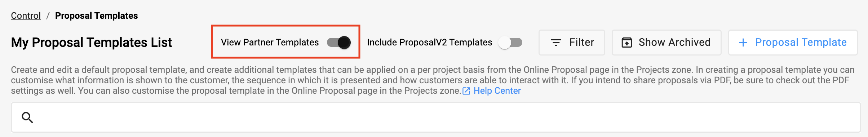Open the Help Center link
Image resolution: width=868 pixels, height=137 pixels.
click(x=497, y=91)
